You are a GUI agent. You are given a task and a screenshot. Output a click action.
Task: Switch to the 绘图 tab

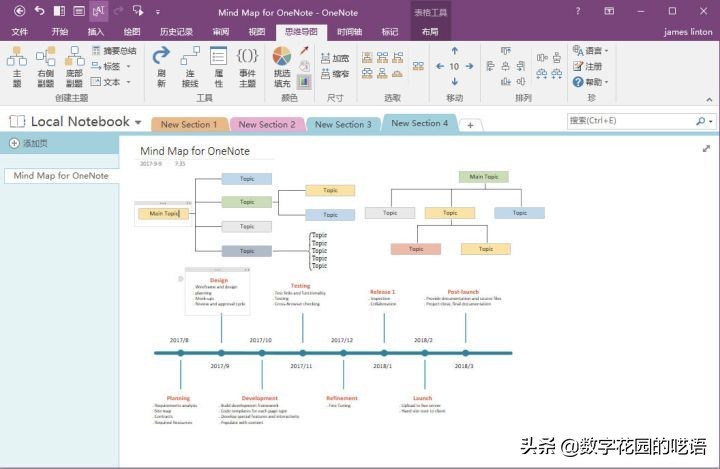tap(132, 32)
